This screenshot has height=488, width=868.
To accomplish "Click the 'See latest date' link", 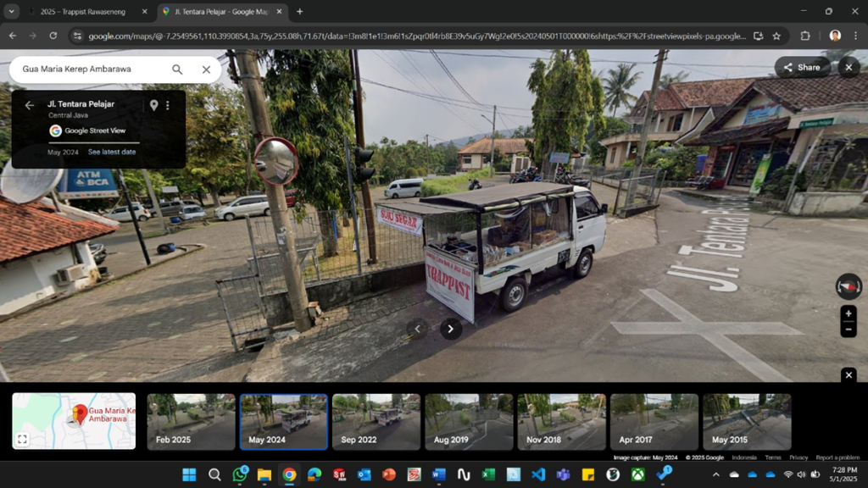I will pyautogui.click(x=112, y=152).
